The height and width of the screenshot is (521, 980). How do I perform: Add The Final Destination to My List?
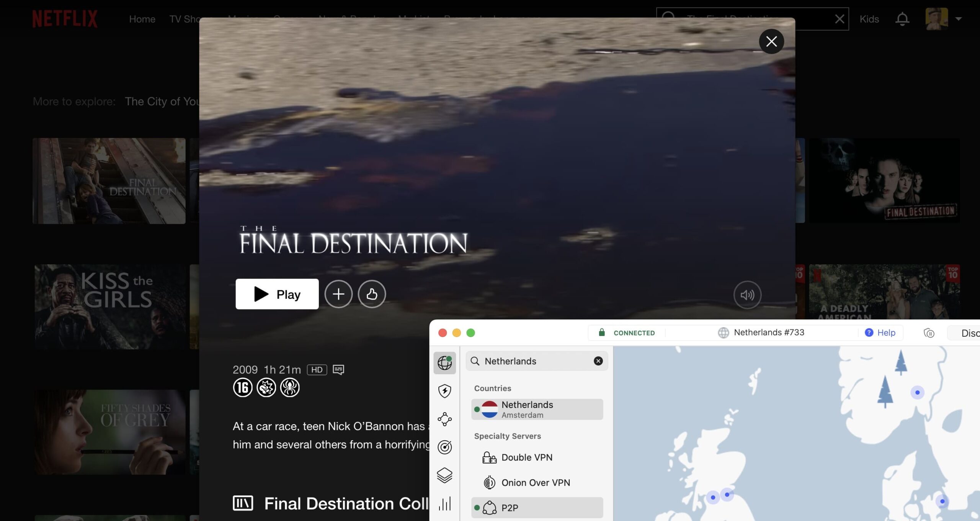click(338, 294)
